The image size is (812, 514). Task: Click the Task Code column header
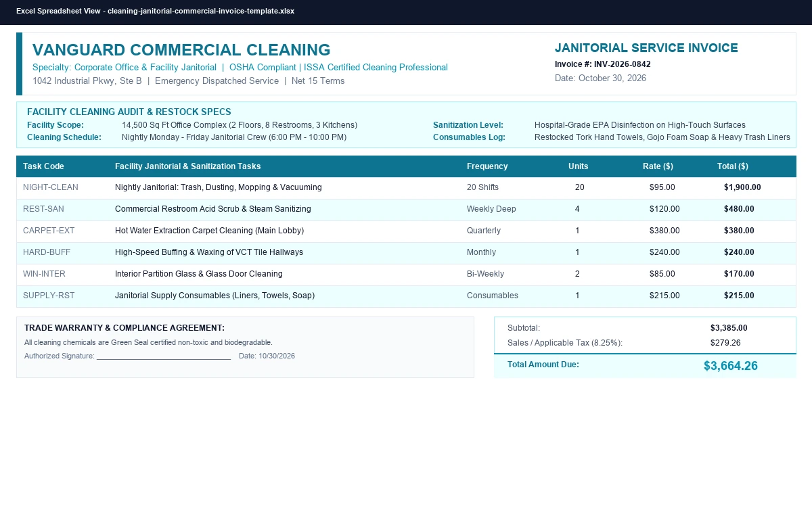coord(43,166)
